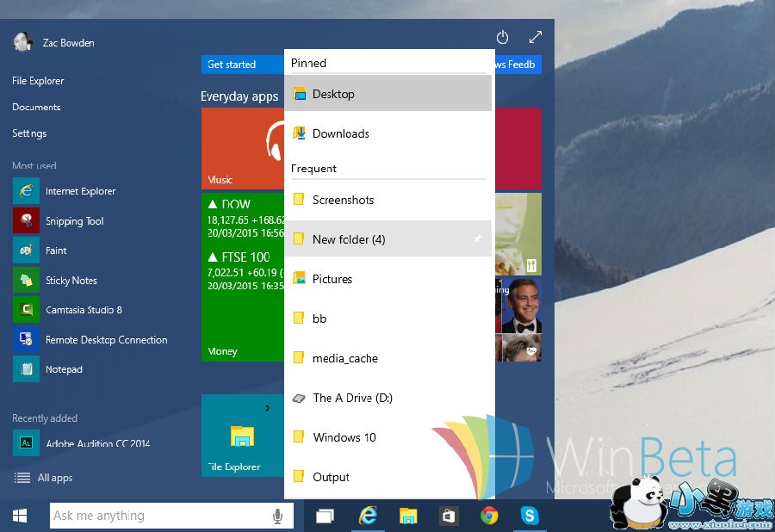Open Documents from Start menu

click(x=36, y=107)
